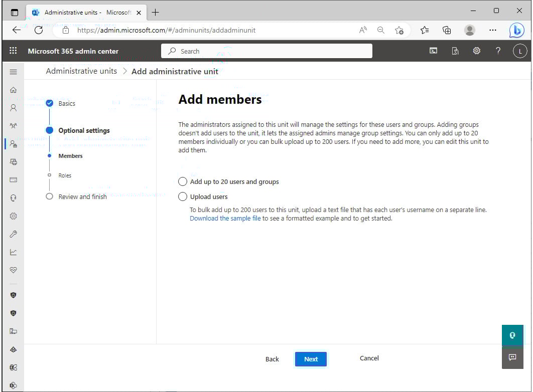This screenshot has width=533, height=392.
Task: Collapse the navigation with the hamburger menu
Action: tap(14, 71)
